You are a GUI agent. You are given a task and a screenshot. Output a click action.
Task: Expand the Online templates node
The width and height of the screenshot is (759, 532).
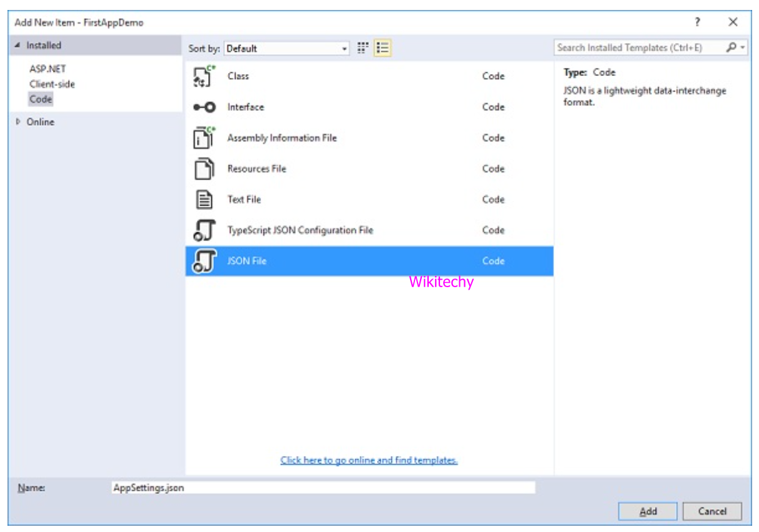coord(17,122)
